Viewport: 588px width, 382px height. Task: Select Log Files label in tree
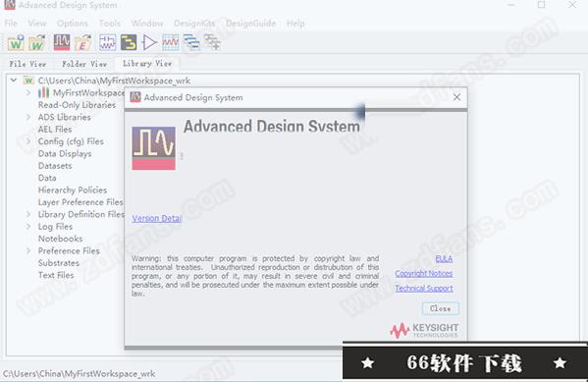tap(55, 227)
